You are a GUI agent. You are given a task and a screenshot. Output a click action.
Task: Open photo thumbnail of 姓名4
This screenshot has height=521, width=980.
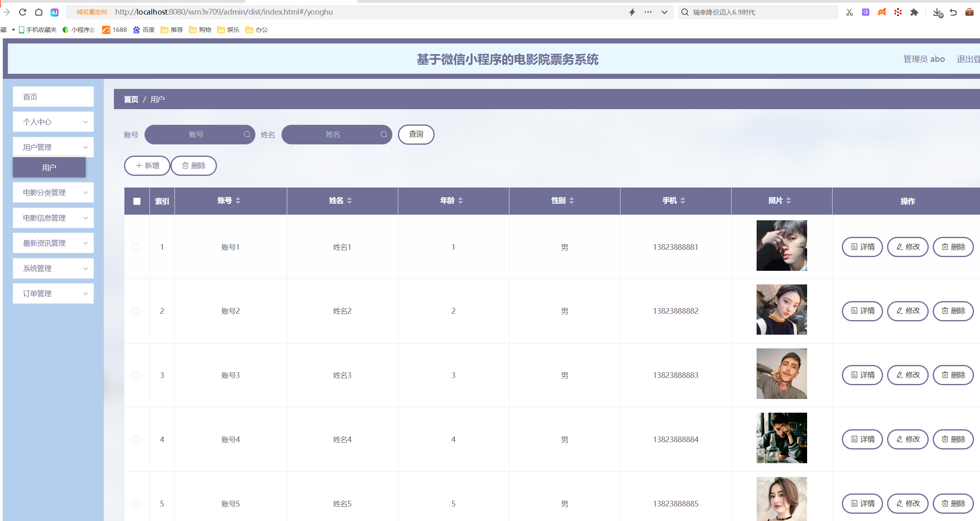[x=782, y=438]
